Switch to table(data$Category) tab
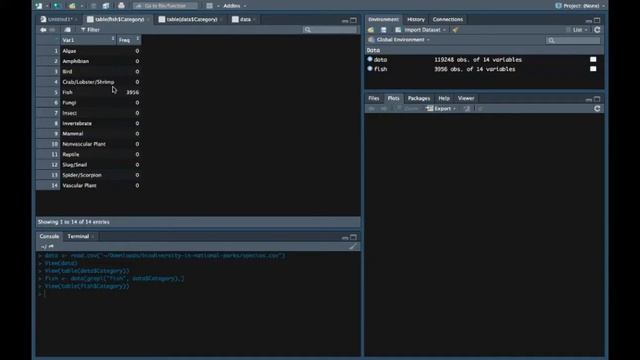The height and width of the screenshot is (360, 640). pos(191,19)
